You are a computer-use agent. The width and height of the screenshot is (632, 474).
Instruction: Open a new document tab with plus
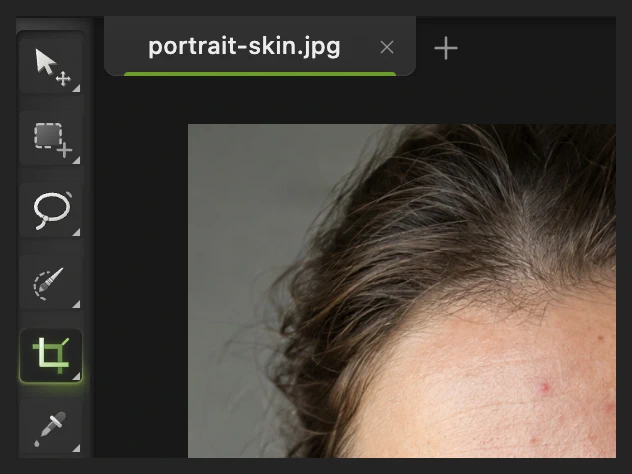[x=446, y=48]
